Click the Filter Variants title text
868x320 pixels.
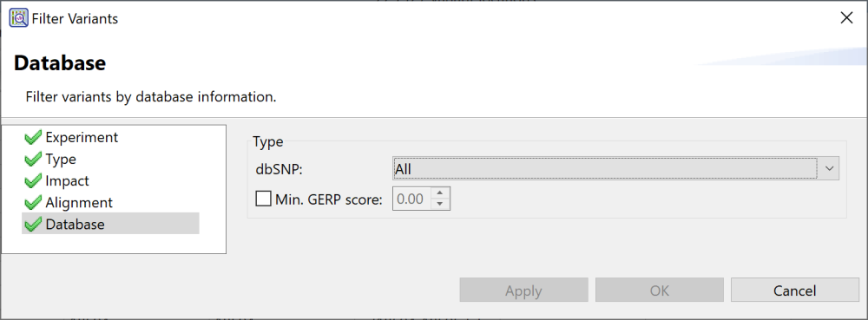[x=75, y=19]
